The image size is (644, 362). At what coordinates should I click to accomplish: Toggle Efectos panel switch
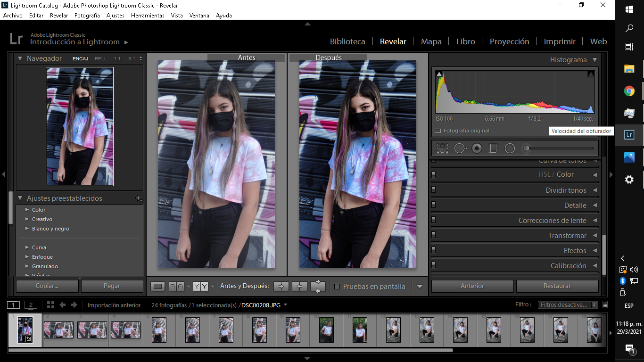[433, 250]
